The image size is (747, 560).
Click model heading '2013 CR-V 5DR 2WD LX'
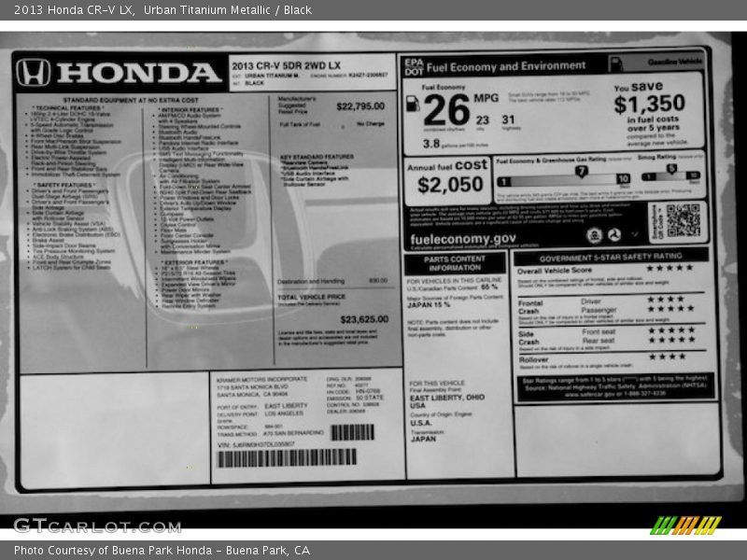(287, 65)
